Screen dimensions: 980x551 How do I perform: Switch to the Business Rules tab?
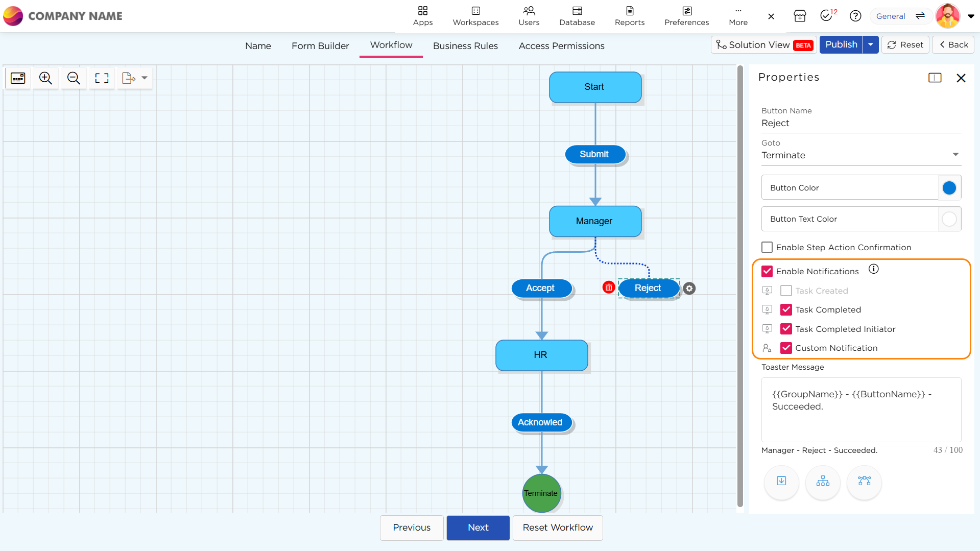tap(465, 46)
